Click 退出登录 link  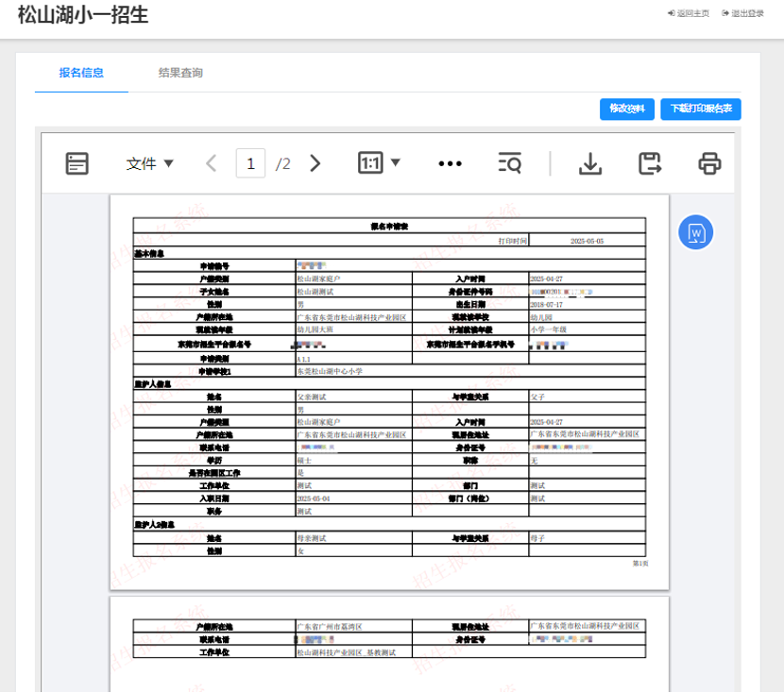point(742,14)
